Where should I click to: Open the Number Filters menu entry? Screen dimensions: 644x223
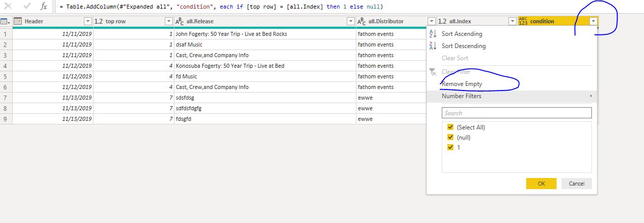[512, 96]
